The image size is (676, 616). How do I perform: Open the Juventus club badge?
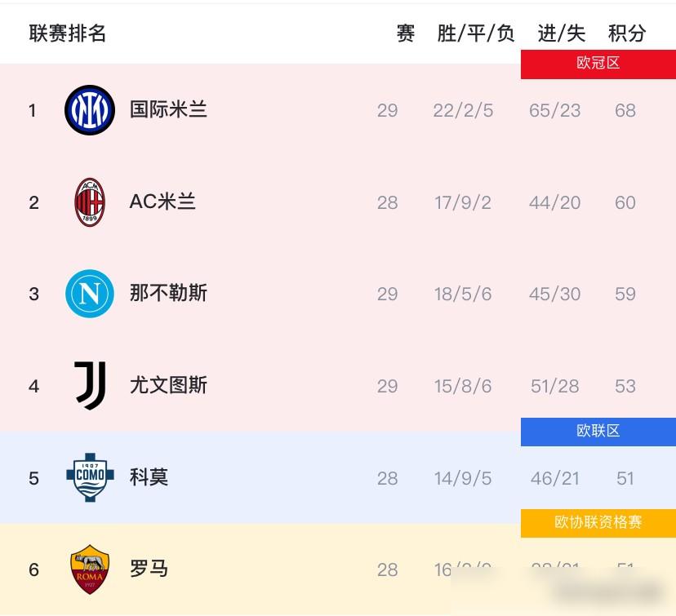coord(90,386)
